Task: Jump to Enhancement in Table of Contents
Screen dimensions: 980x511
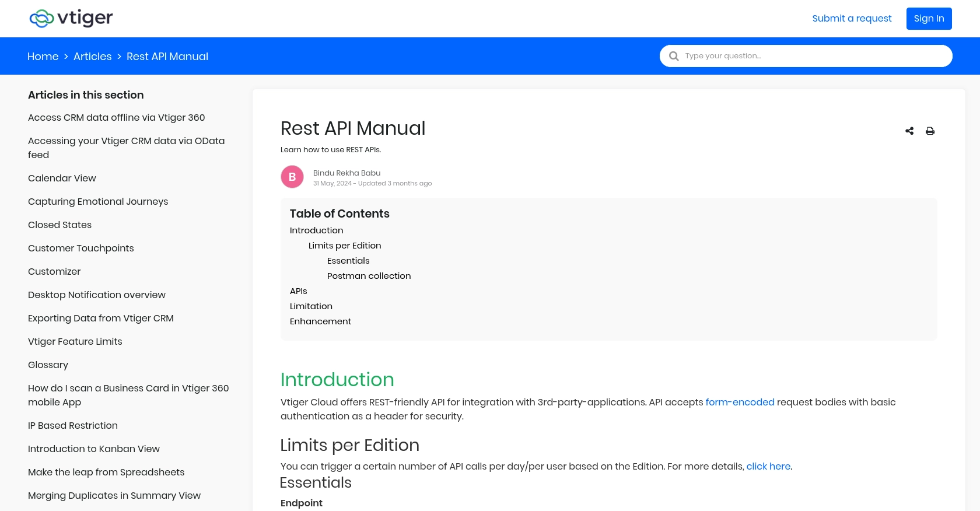Action: click(320, 321)
